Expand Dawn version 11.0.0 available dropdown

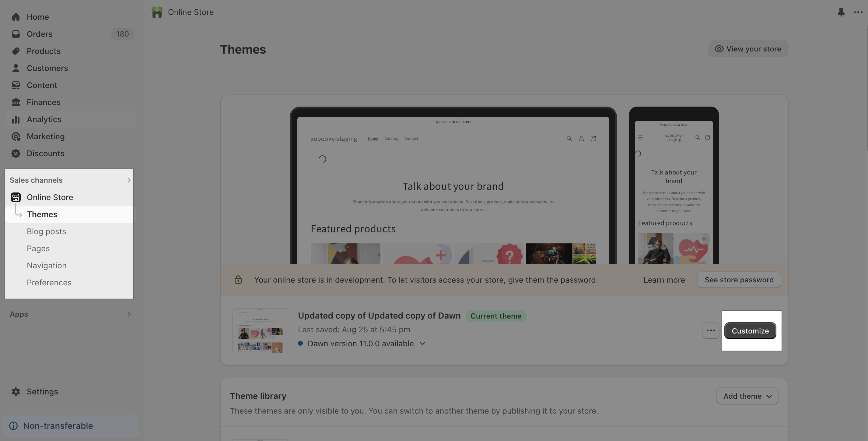pos(422,344)
